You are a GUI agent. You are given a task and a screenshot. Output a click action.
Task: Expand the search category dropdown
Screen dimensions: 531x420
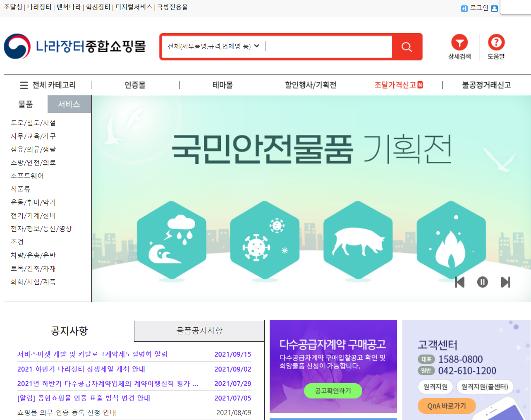pyautogui.click(x=213, y=46)
